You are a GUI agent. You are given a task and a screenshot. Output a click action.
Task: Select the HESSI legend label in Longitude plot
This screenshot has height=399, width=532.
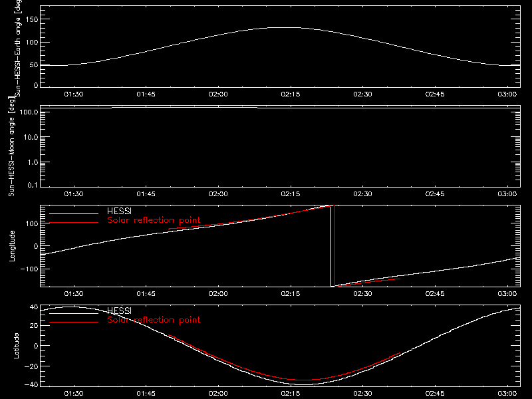119,211
